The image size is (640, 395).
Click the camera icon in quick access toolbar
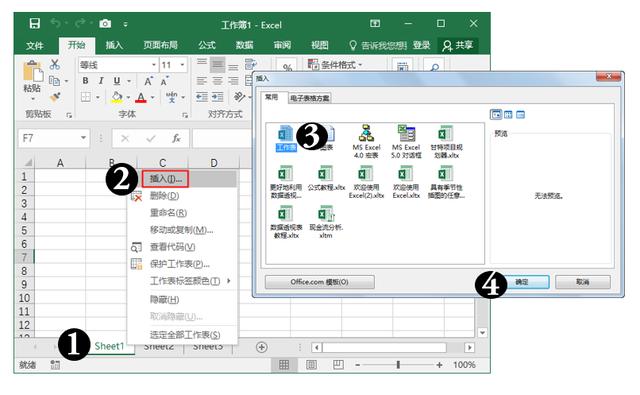pos(105,24)
